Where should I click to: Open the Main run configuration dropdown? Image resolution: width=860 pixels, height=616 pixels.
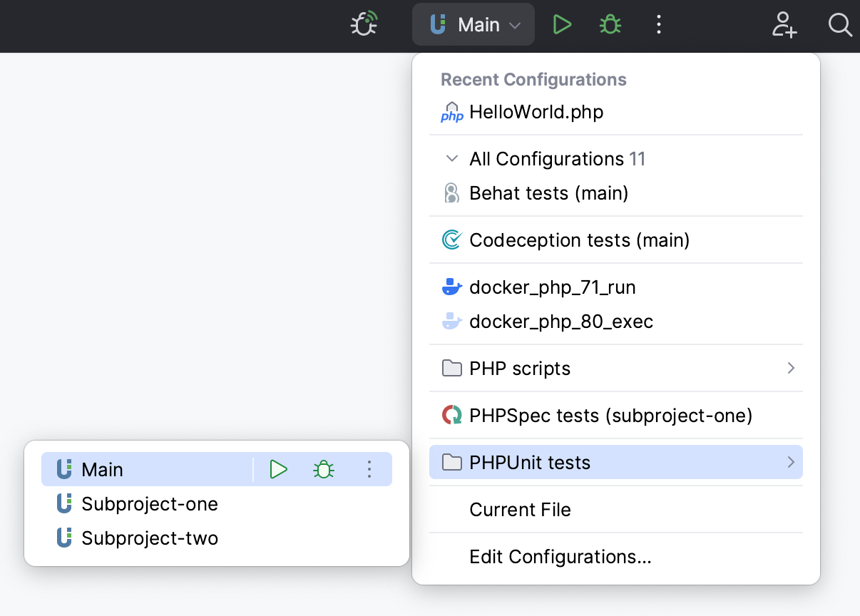coord(473,24)
